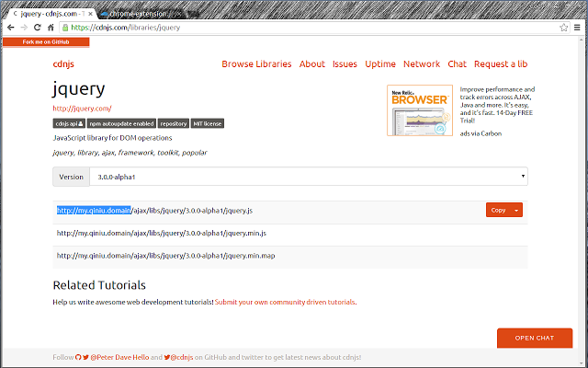Switch to the chrome-extension tab

141,14
